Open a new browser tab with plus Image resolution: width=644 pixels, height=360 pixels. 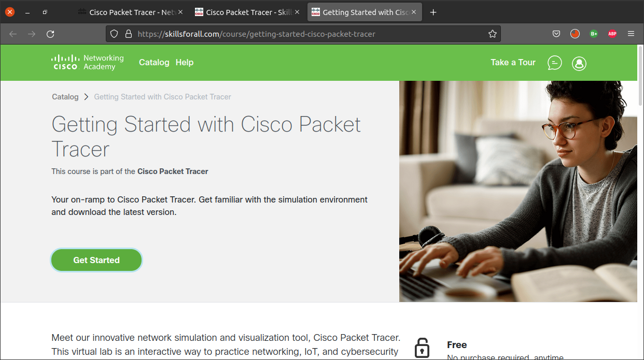coord(433,12)
